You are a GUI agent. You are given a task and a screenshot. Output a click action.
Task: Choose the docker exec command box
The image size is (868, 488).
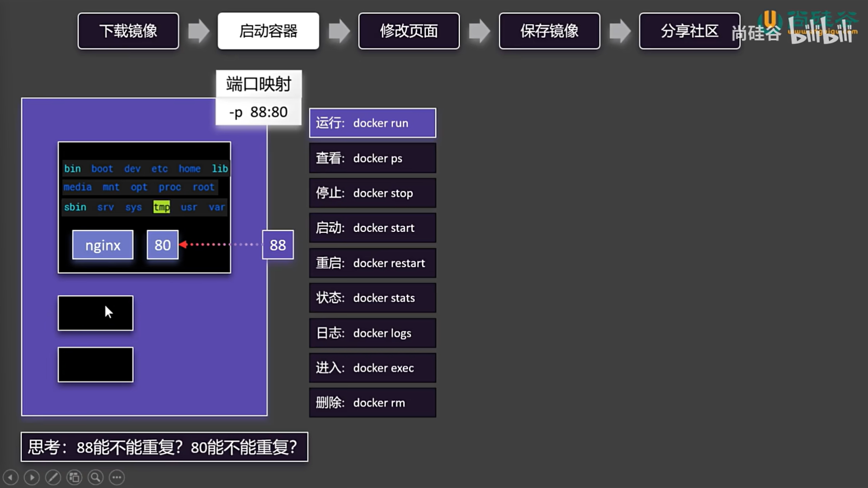[x=373, y=368]
